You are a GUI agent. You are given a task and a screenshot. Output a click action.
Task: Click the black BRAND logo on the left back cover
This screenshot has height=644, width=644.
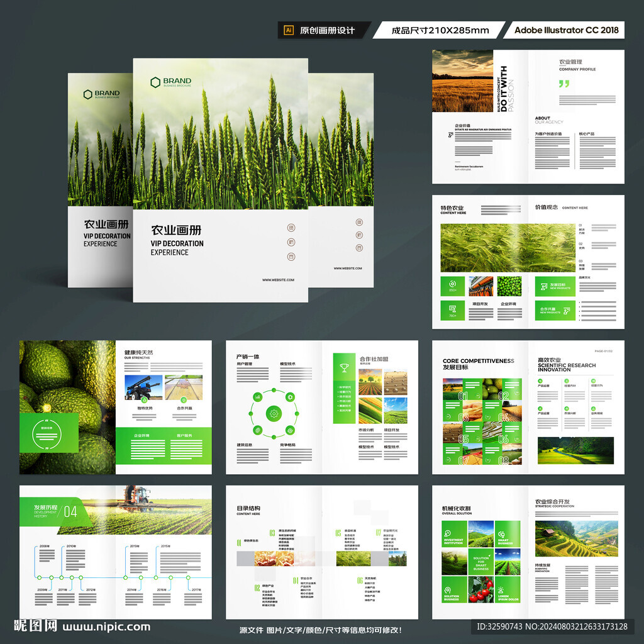click(x=101, y=94)
